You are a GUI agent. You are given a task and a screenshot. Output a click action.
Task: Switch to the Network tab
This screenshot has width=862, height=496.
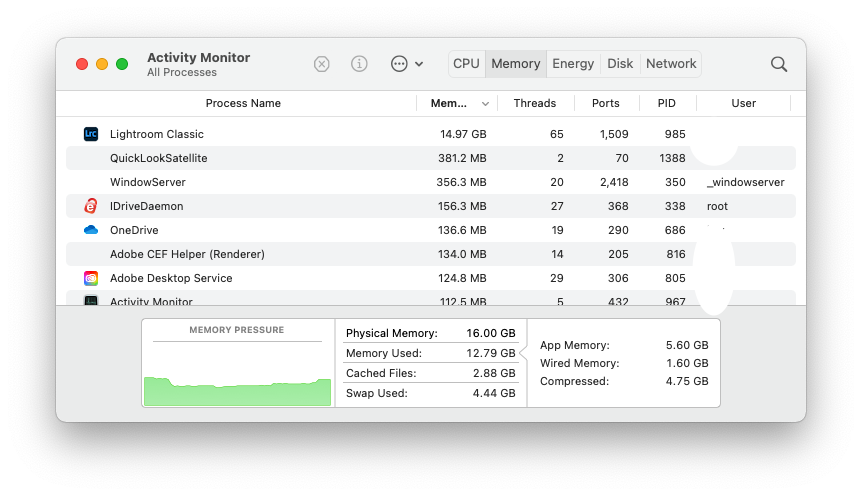671,64
